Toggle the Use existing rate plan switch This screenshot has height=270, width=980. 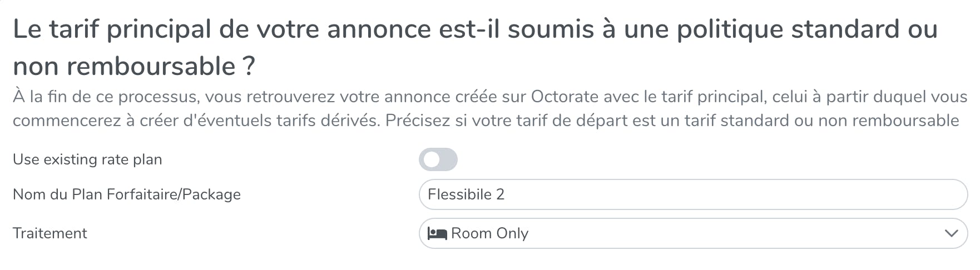click(x=438, y=160)
